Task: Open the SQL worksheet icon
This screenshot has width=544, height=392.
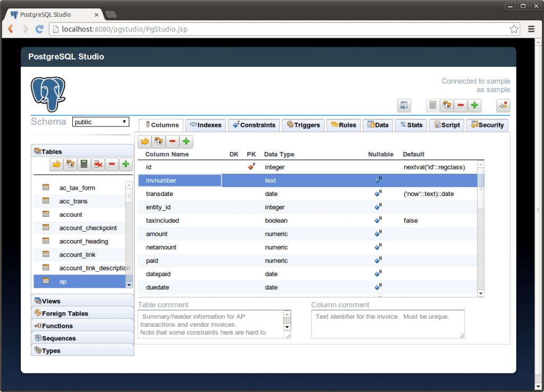Action: [404, 105]
